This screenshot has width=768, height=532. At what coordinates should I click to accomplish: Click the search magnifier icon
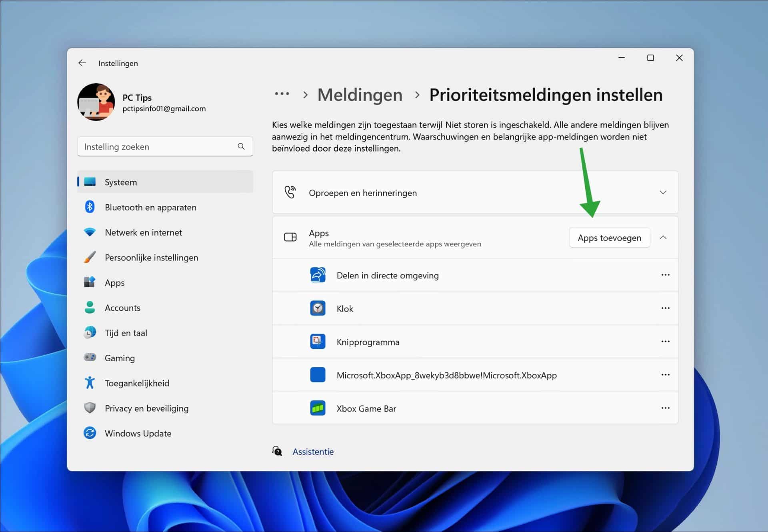(x=241, y=146)
